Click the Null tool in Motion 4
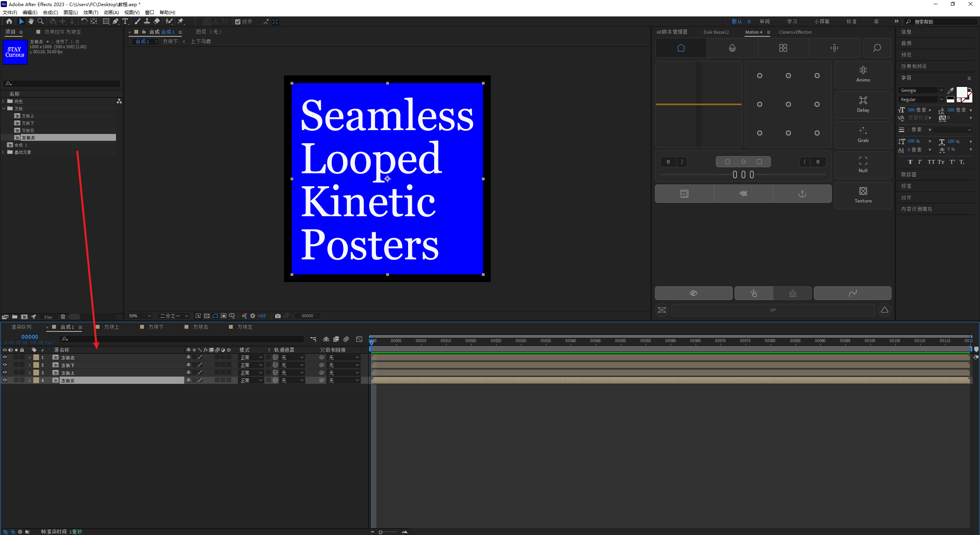 pyautogui.click(x=863, y=165)
